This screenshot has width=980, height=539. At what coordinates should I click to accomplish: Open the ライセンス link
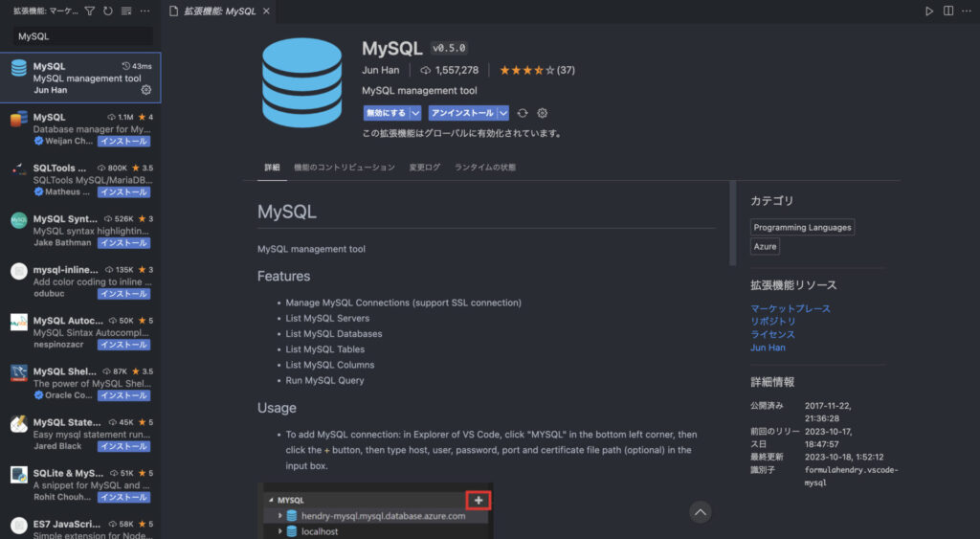[x=773, y=334]
